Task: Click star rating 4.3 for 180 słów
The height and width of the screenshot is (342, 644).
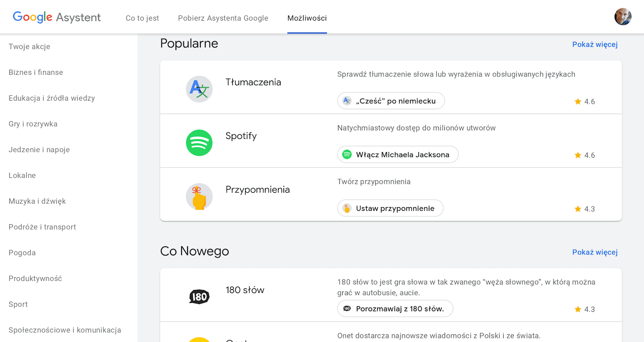Action: coord(584,309)
